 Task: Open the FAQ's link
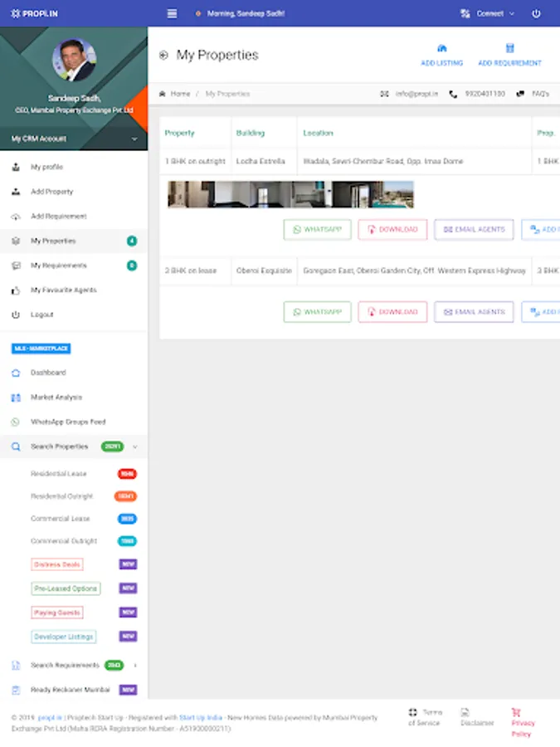pos(540,94)
